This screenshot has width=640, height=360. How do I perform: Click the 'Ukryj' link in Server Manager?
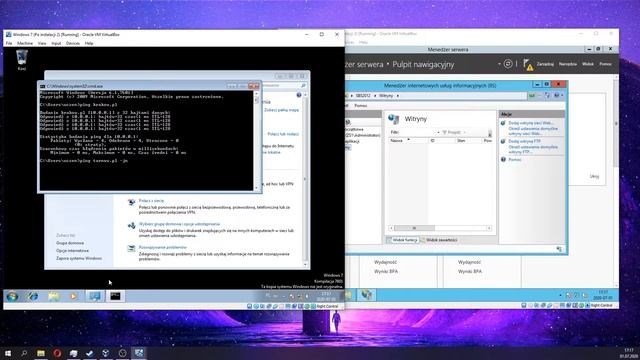594,176
